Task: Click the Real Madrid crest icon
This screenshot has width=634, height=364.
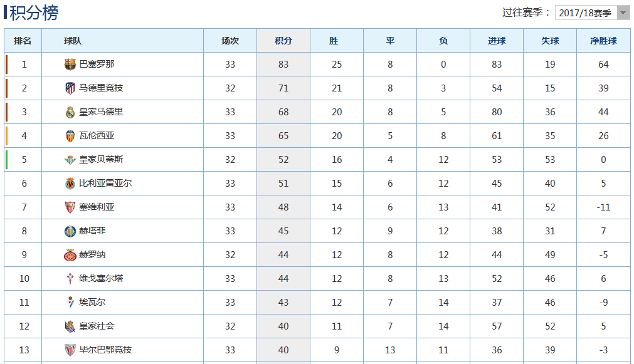Action: click(x=70, y=112)
